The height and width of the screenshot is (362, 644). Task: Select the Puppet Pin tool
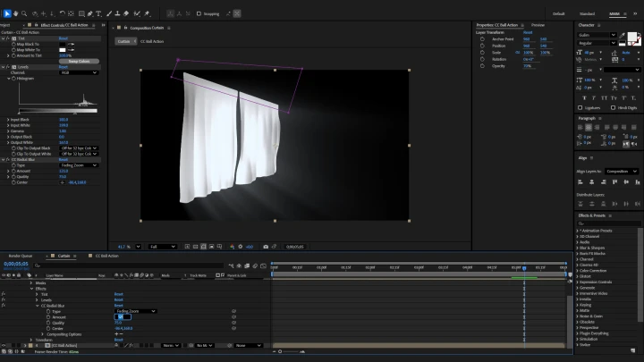click(x=147, y=13)
